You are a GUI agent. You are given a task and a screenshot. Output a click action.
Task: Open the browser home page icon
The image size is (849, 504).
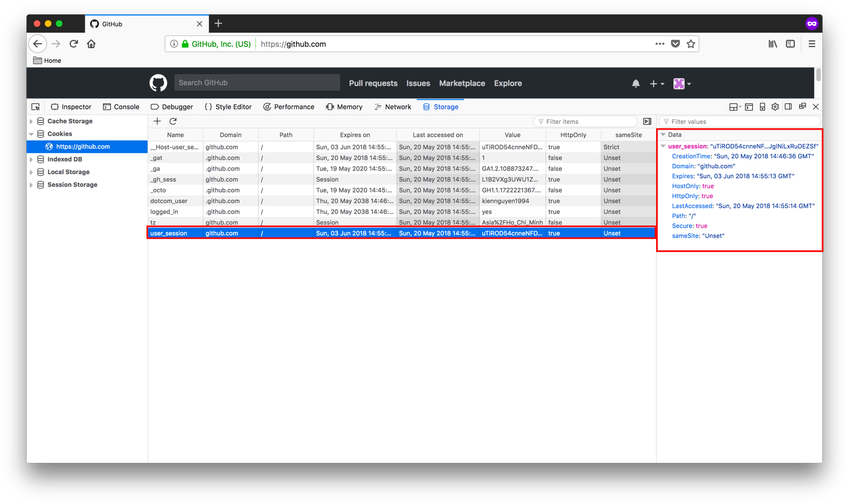(x=91, y=44)
